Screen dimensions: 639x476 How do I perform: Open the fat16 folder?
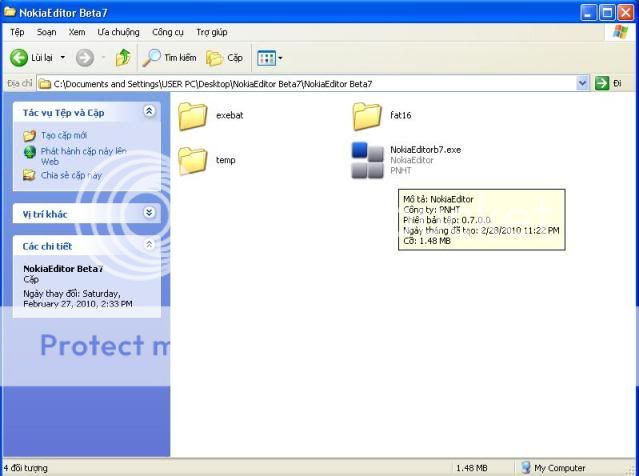click(367, 116)
